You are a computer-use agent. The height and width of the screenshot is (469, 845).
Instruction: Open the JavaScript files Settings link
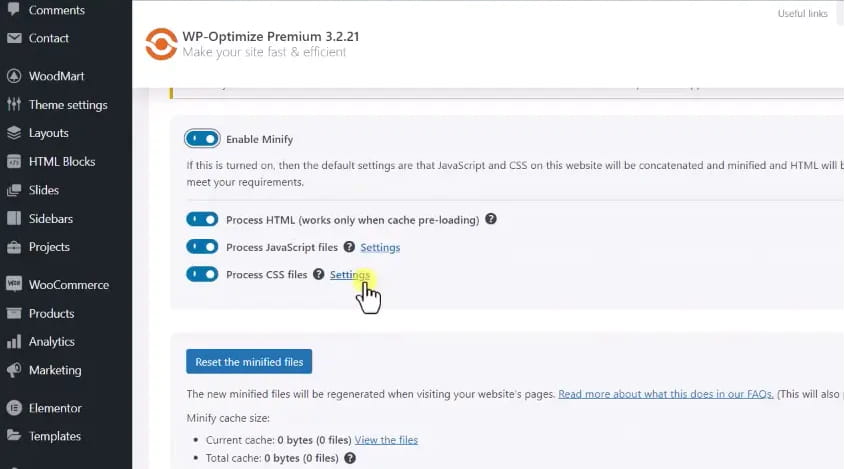tap(380, 247)
